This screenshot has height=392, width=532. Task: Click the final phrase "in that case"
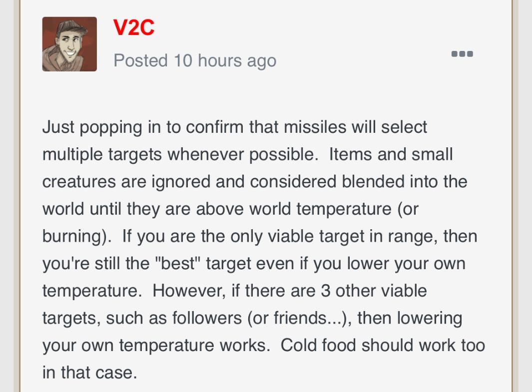pos(89,373)
